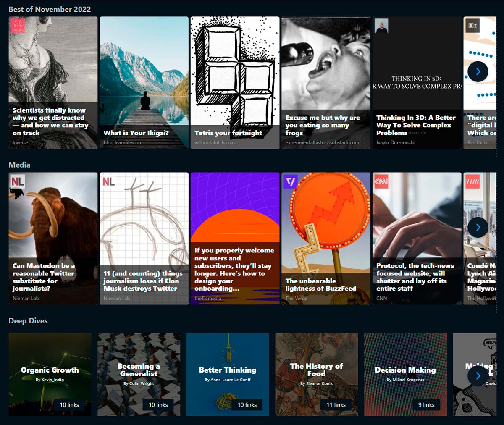This screenshot has width=504, height=425.
Task: Click next arrow in Best of November row
Action: [478, 72]
